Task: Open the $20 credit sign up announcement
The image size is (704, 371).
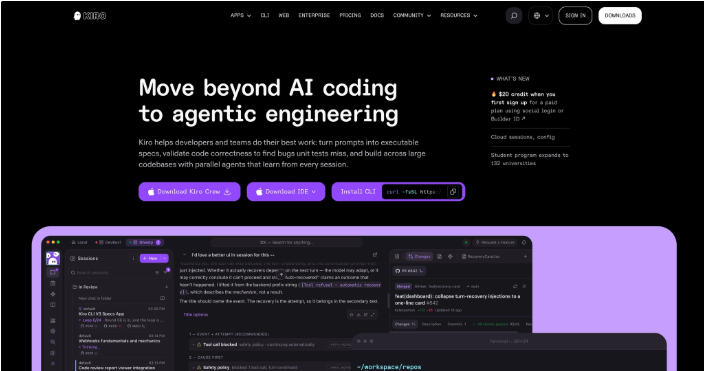Action: click(527, 106)
